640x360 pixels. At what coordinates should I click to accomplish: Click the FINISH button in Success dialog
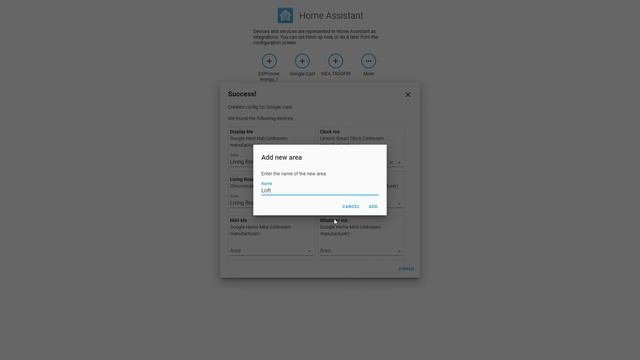tap(406, 269)
